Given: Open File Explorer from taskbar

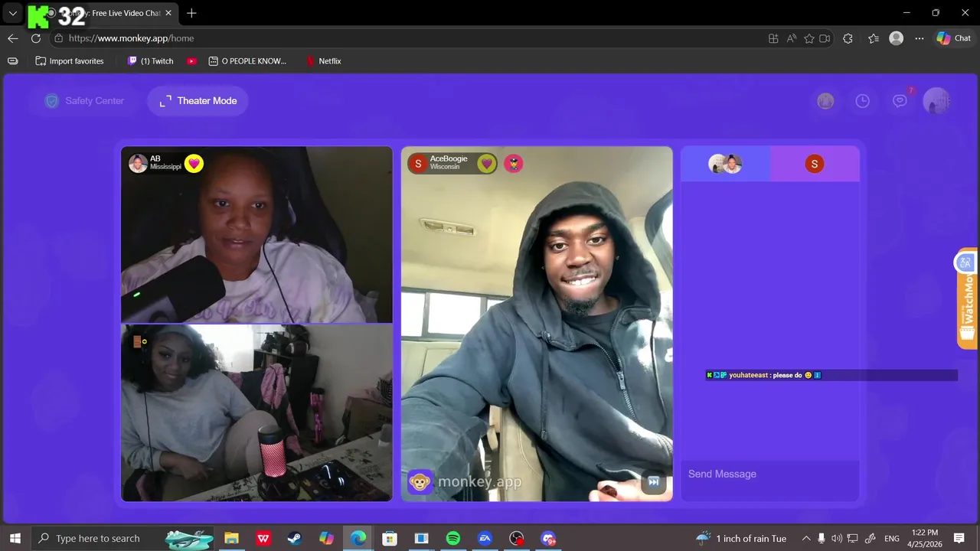Looking at the screenshot, I should click(231, 539).
